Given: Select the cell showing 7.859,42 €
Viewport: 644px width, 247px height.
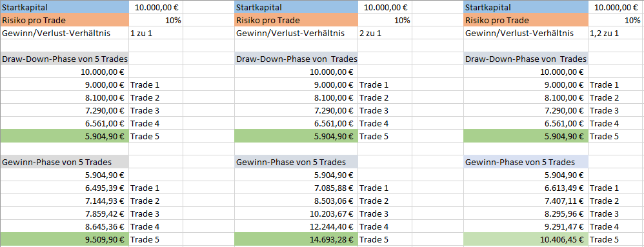Looking at the screenshot, I should tap(65, 213).
